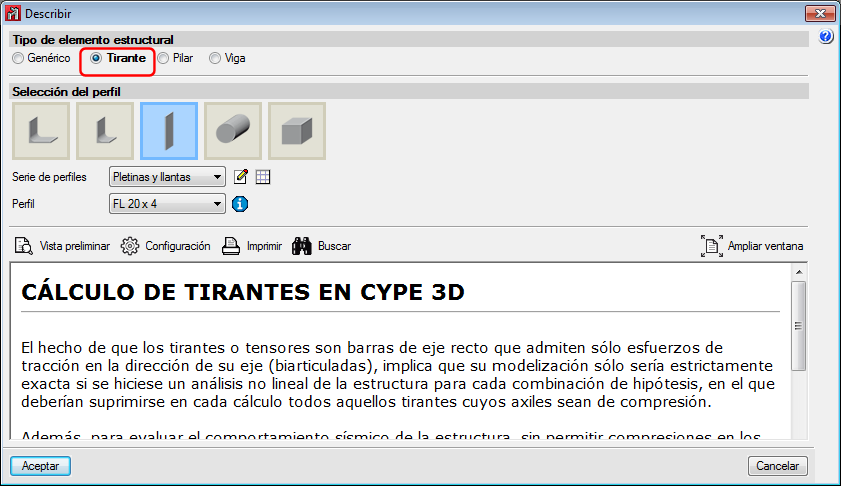Open Configuración gear settings

pos(165,246)
